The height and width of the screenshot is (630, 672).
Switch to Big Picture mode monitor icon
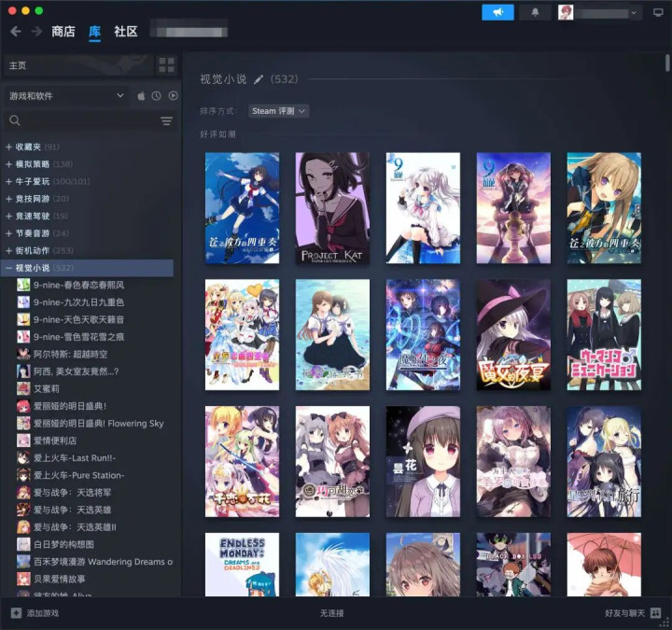tap(658, 12)
